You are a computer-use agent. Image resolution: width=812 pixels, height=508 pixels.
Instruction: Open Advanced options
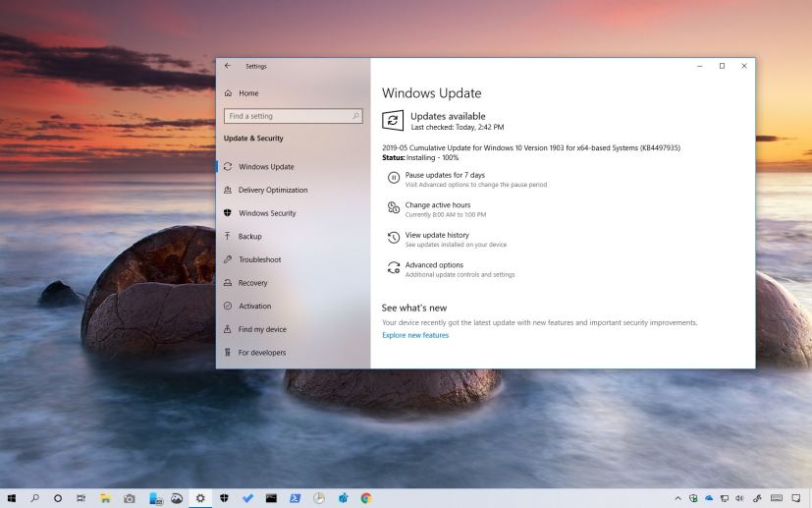(x=434, y=265)
